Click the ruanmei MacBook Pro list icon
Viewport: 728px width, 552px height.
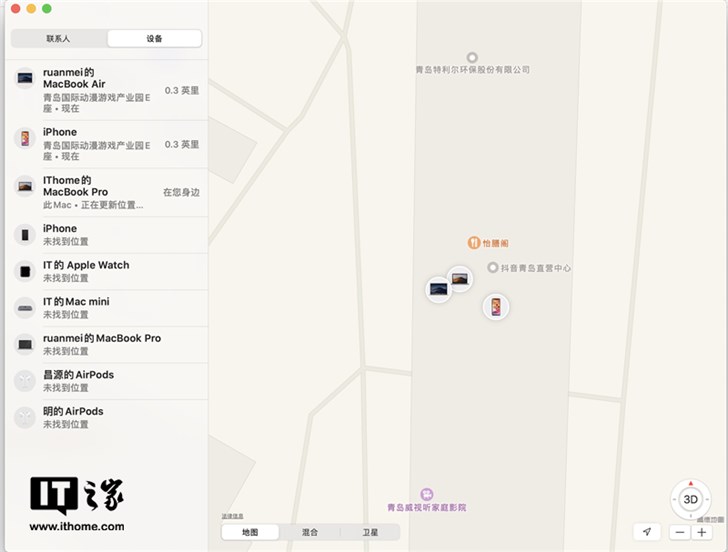coord(25,344)
